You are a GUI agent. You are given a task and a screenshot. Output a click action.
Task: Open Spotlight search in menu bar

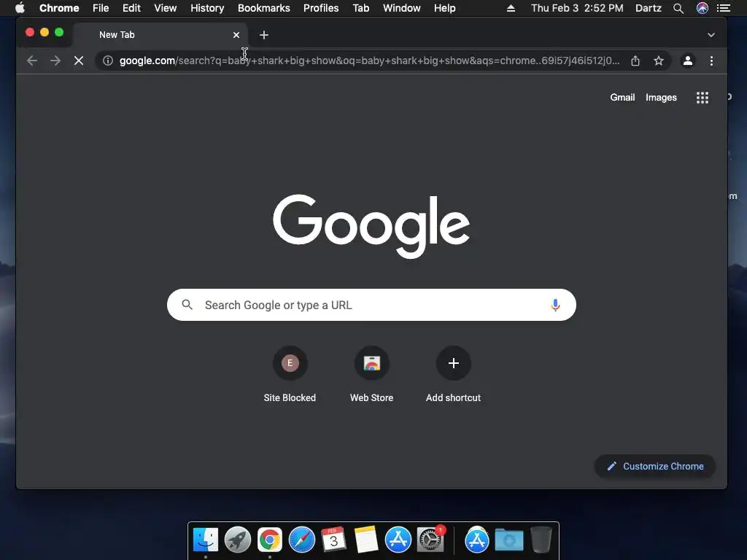point(678,8)
